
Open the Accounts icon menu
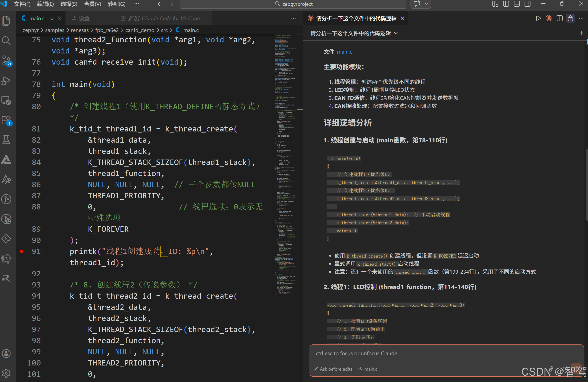pyautogui.click(x=6, y=353)
